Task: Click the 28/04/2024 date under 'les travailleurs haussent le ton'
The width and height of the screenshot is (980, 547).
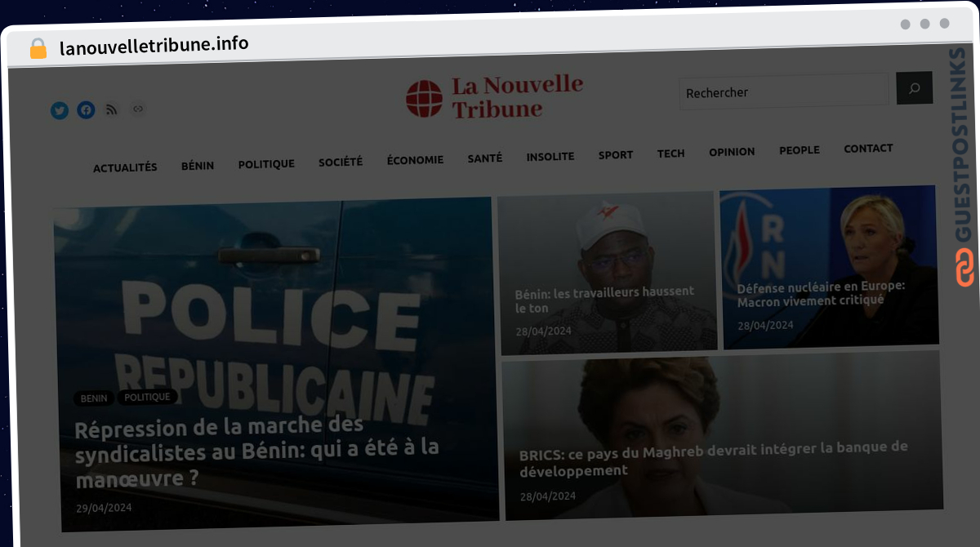Action: 543,331
